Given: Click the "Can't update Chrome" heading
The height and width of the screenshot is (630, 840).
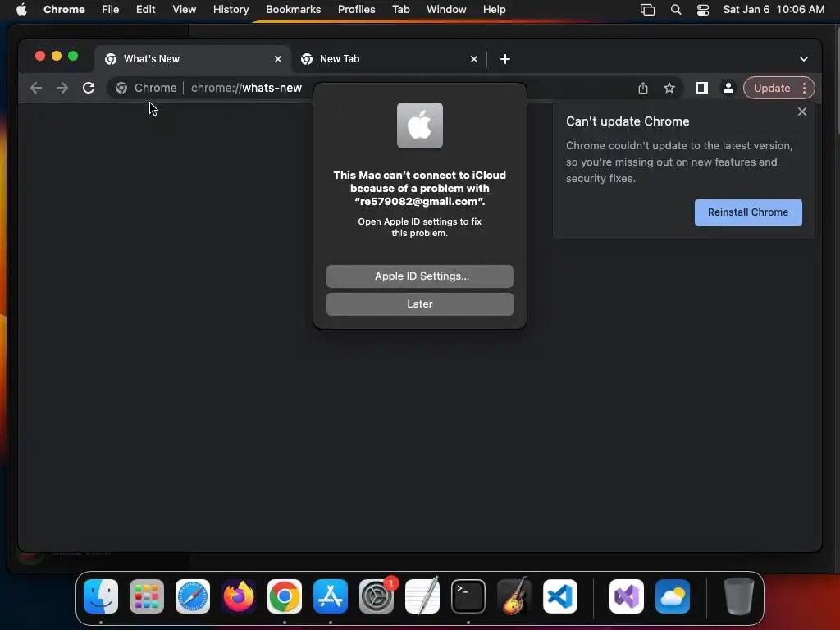Looking at the screenshot, I should click(628, 121).
